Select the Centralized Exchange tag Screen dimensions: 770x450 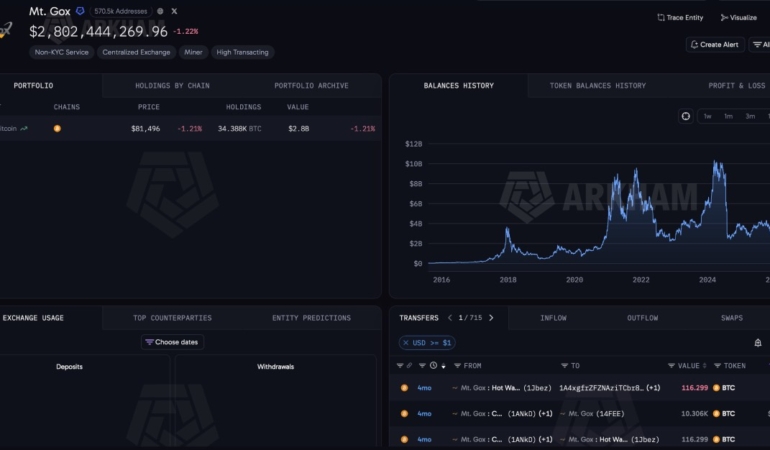[x=136, y=52]
